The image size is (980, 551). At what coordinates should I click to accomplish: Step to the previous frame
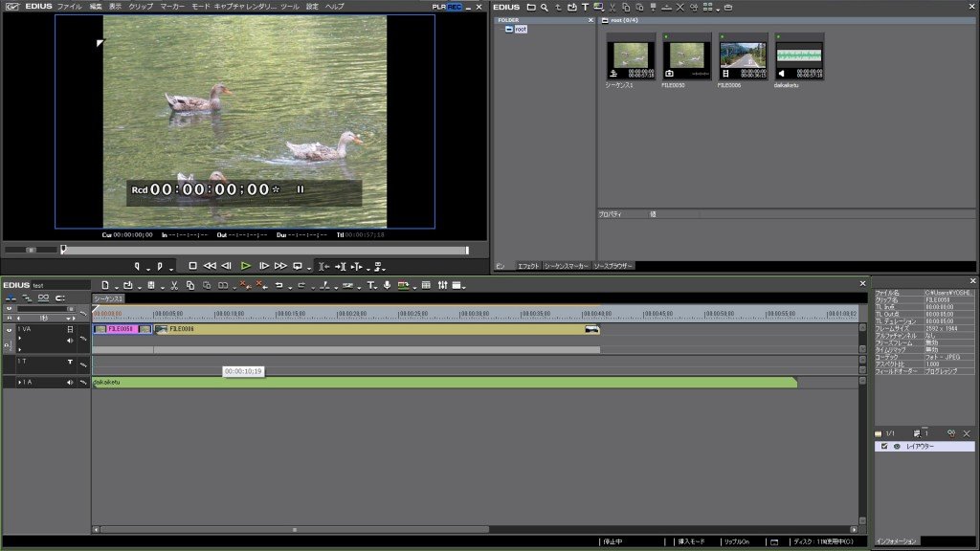point(226,266)
